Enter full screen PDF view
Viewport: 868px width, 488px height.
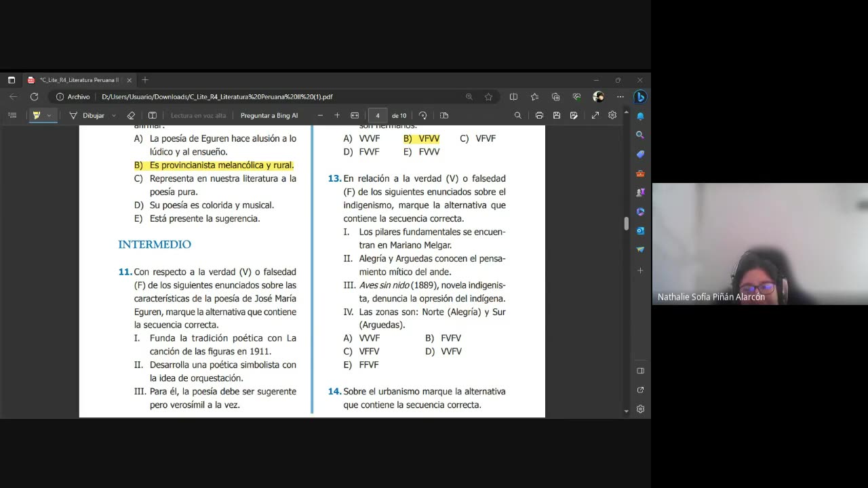595,115
